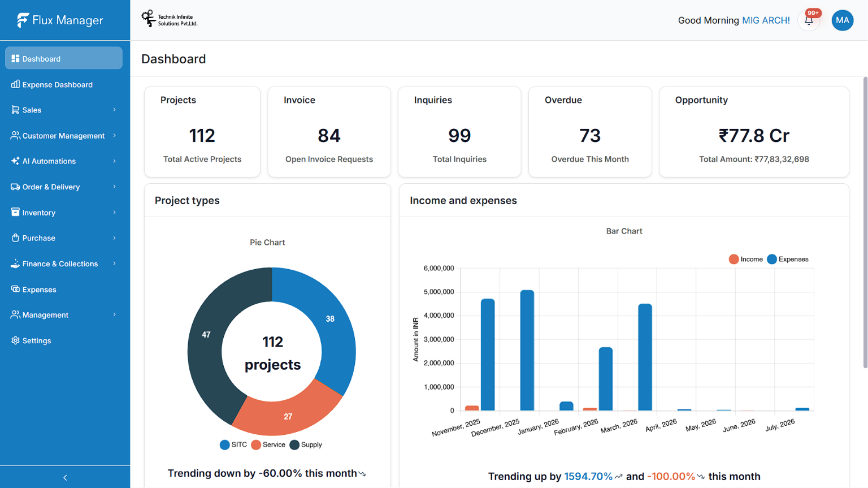Screen dimensions: 868x488
Task: Click the AI Automations sparkle icon
Action: pos(15,161)
